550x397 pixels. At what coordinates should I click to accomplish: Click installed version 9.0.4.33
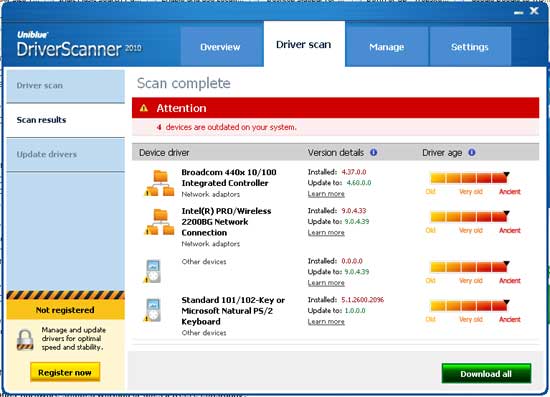coord(354,210)
